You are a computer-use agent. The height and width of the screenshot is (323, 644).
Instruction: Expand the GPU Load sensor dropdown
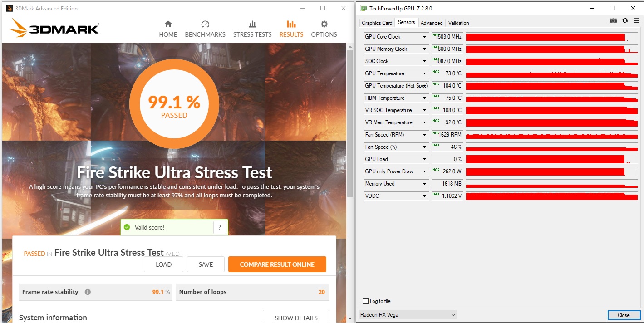point(424,159)
